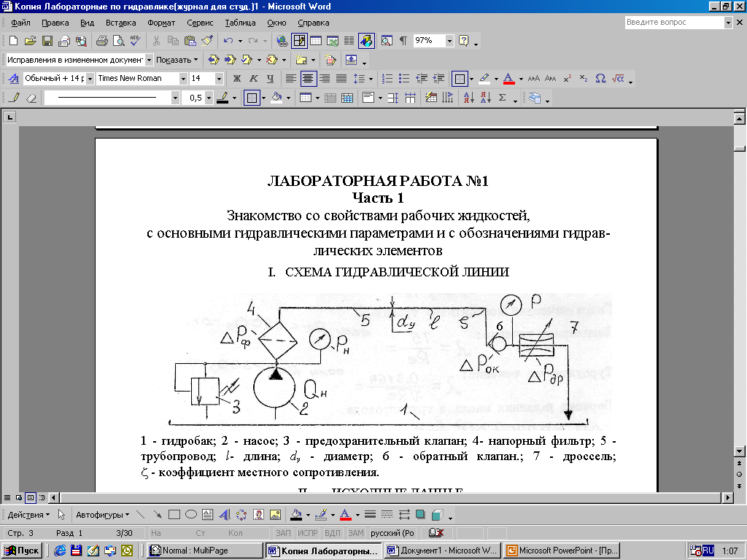This screenshot has height=560, width=747.
Task: Open the Columns button
Action: 349,41
